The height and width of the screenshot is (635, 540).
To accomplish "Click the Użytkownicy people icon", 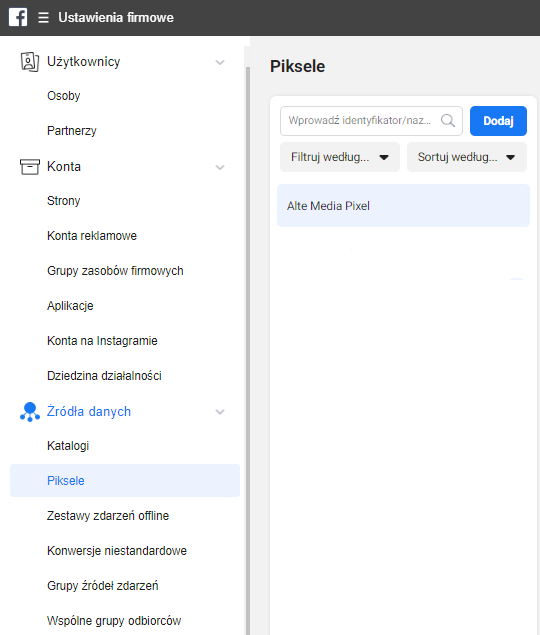I will 30,62.
